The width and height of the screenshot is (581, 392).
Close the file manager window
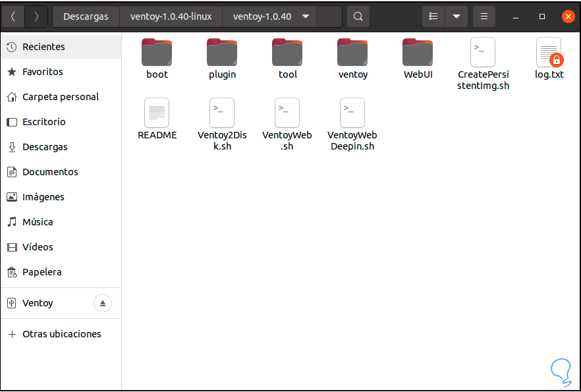pos(568,16)
